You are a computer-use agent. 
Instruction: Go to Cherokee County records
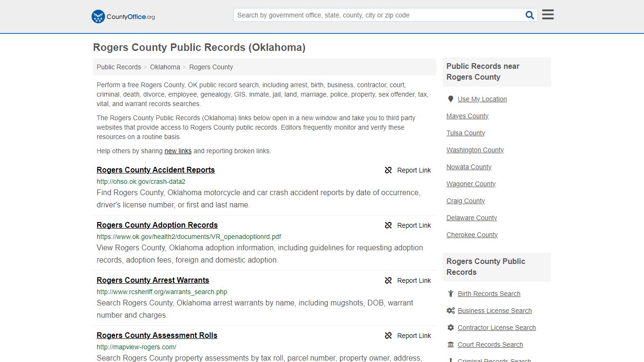point(472,235)
